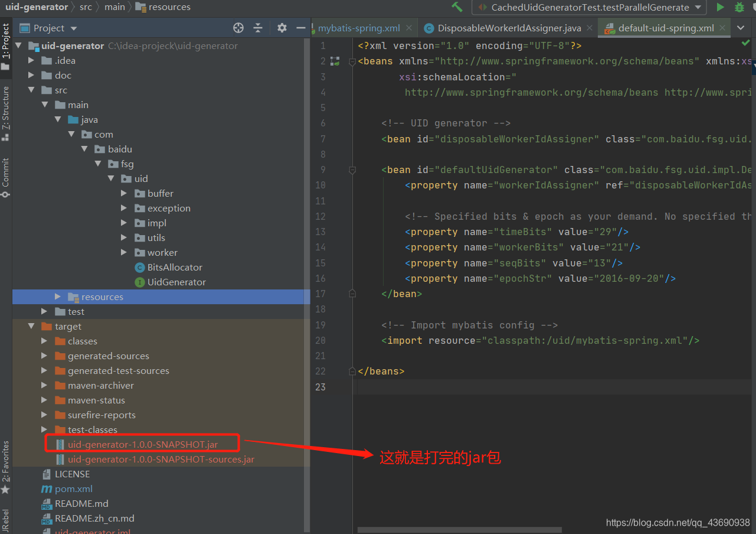Click the Build project hammer icon

[x=457, y=7]
